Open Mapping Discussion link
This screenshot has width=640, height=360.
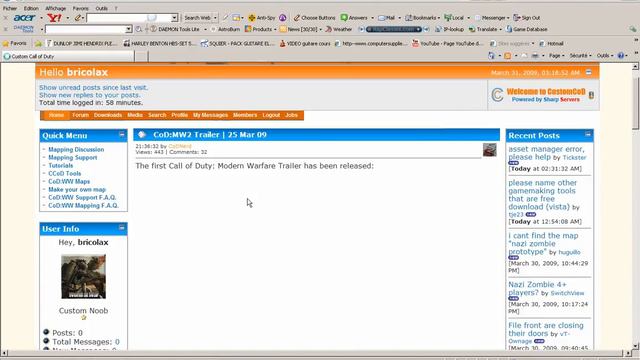76,149
